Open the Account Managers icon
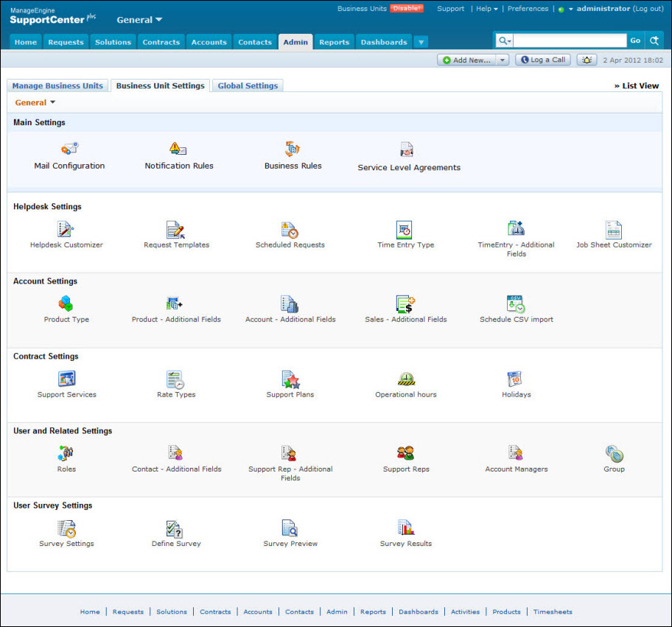The height and width of the screenshot is (627, 672). 516,452
